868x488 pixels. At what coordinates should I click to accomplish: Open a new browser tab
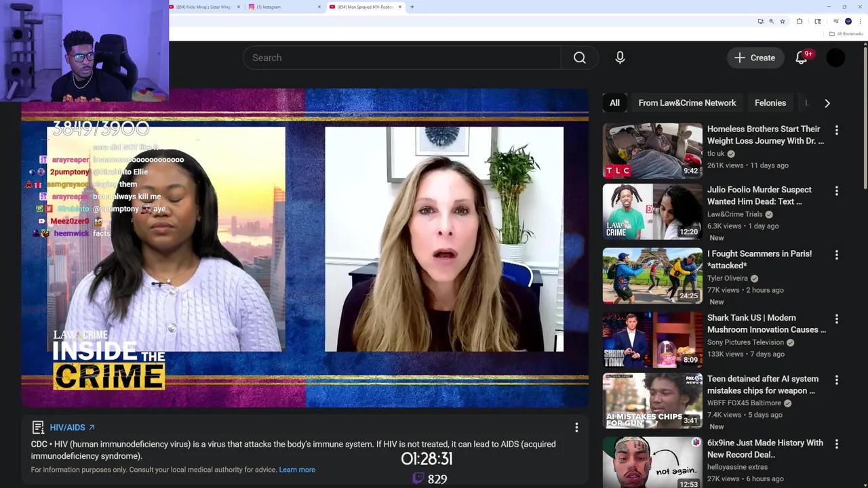(412, 7)
